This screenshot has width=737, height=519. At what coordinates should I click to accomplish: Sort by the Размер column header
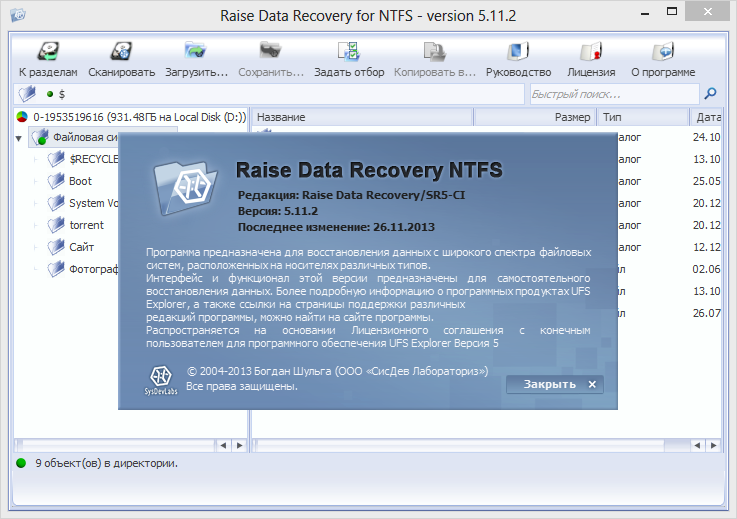[x=535, y=117]
